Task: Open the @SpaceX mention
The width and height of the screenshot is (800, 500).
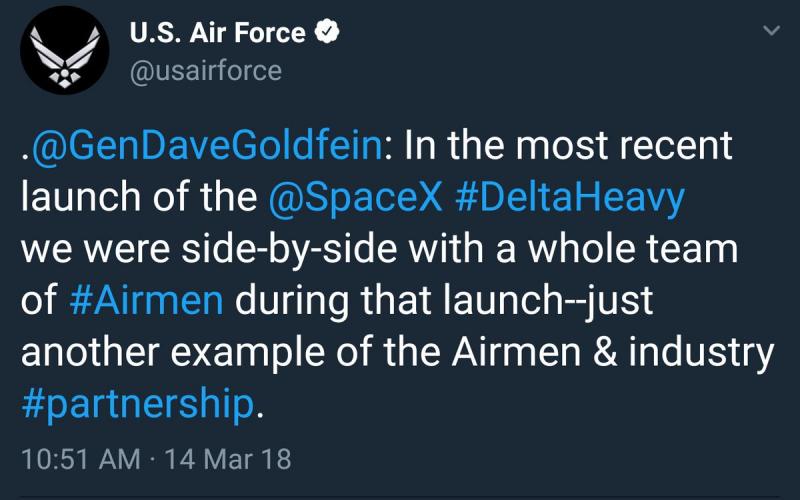Action: 355,197
